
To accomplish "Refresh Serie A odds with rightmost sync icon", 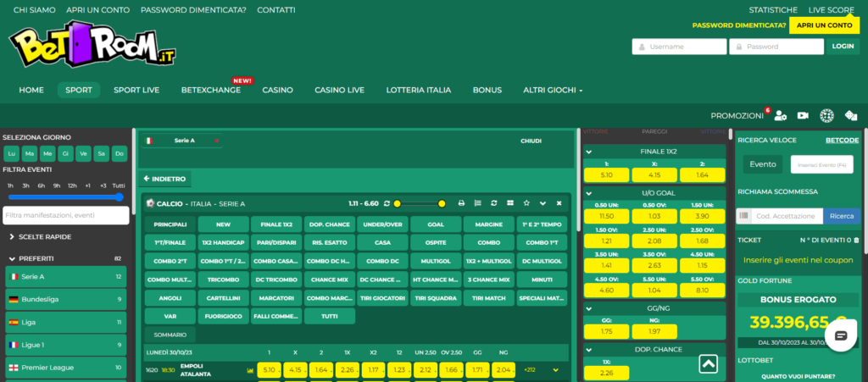I will [494, 203].
